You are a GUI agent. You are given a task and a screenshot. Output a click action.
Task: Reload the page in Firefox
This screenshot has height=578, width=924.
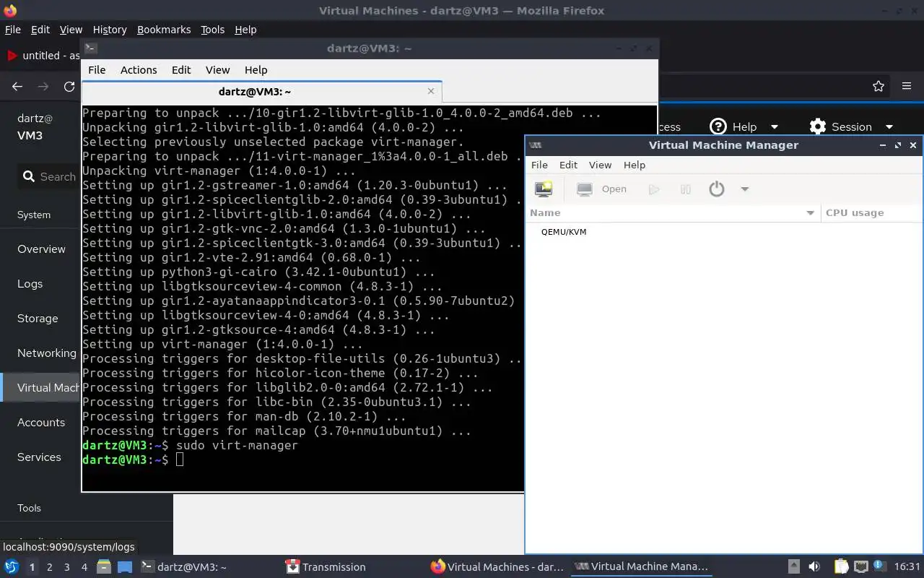(69, 86)
